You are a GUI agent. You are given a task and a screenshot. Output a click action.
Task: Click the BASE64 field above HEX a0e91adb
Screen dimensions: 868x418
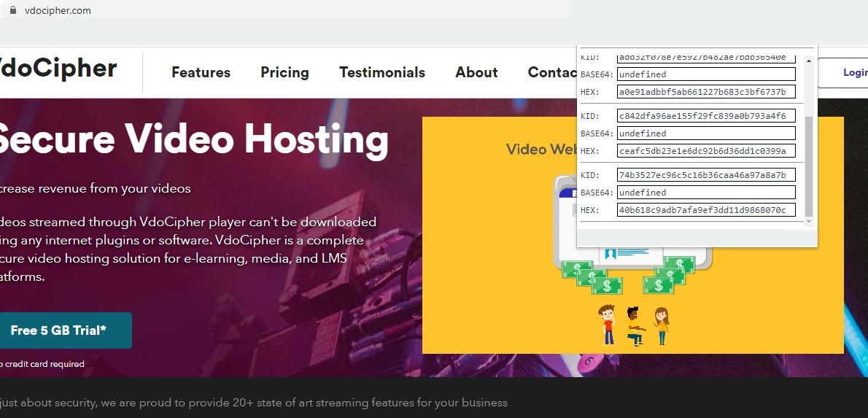(706, 74)
